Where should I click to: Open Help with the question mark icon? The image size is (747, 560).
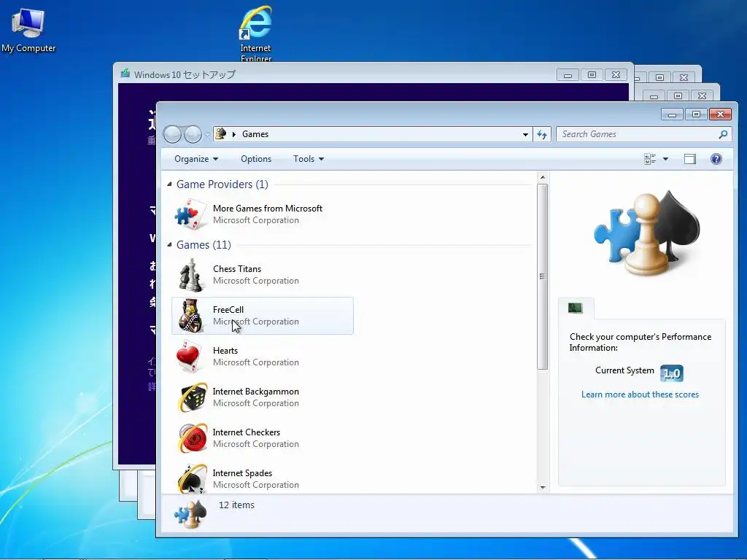(x=716, y=159)
